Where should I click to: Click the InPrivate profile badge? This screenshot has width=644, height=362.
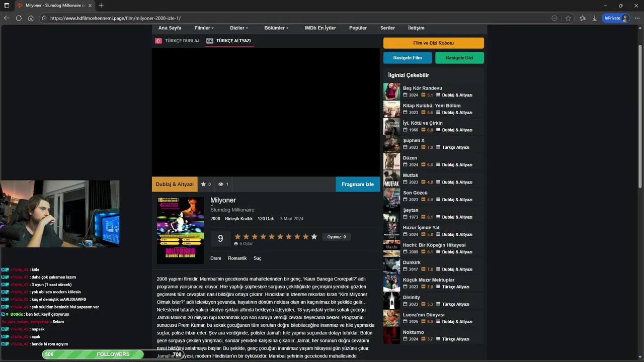click(x=616, y=18)
